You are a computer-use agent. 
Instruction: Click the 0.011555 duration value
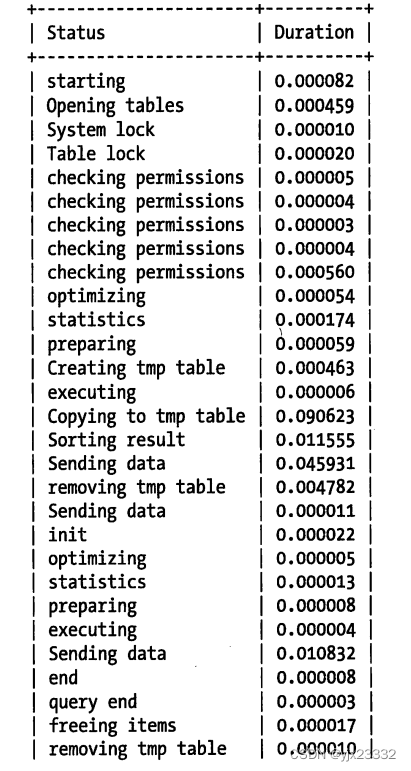315,440
